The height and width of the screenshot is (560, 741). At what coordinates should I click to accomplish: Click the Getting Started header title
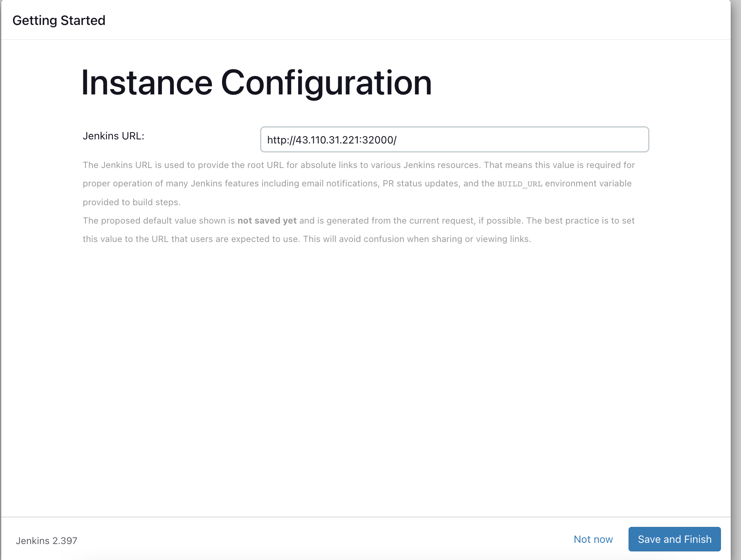pos(59,20)
